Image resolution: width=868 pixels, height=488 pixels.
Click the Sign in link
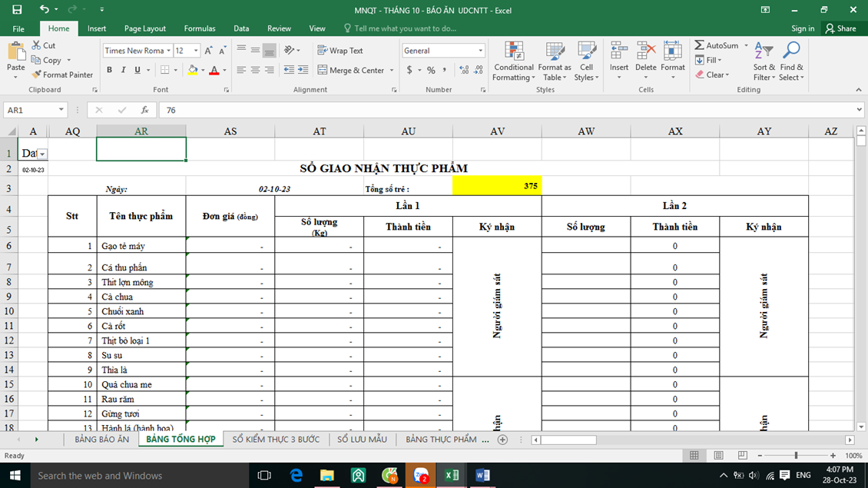coord(803,28)
